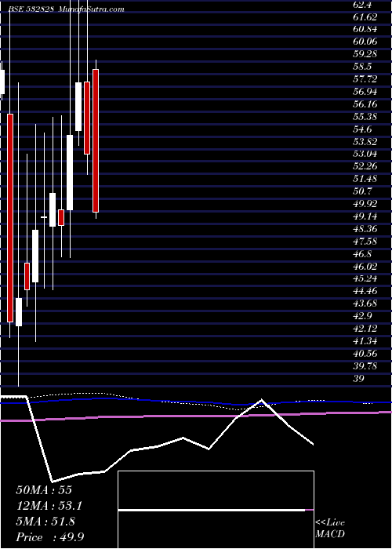392x549 pixels.
Task: Click the 45.24 price label
Action: [x=365, y=279]
